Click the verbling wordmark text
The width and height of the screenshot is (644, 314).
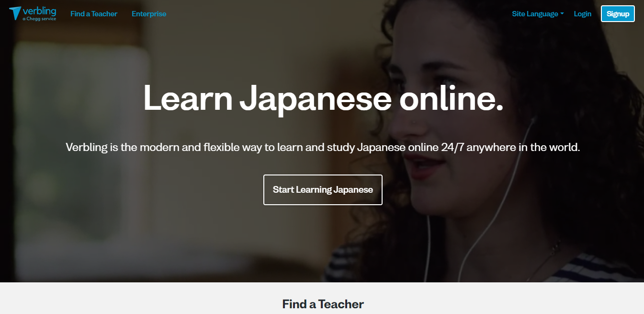pos(39,11)
